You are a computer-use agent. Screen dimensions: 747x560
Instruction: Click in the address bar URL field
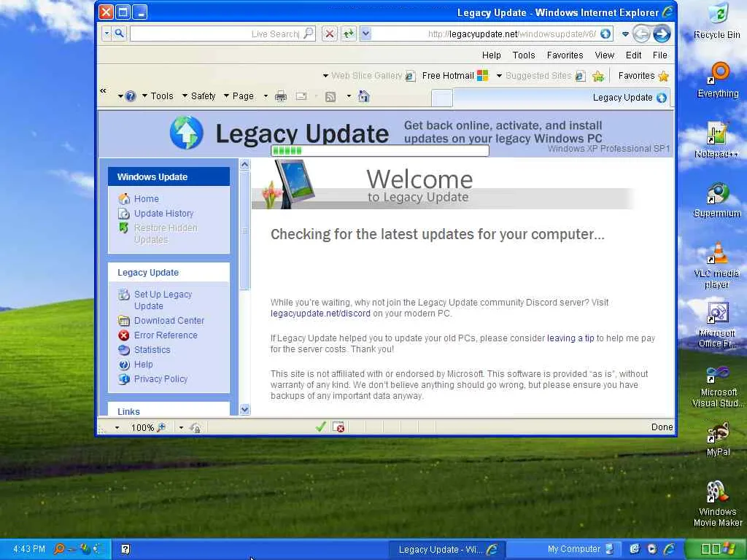[x=486, y=34]
